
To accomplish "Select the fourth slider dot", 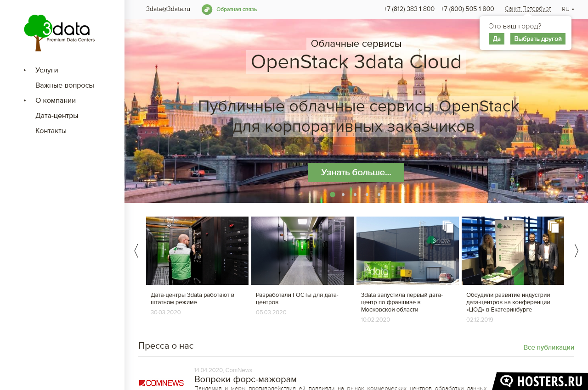I will (x=367, y=195).
